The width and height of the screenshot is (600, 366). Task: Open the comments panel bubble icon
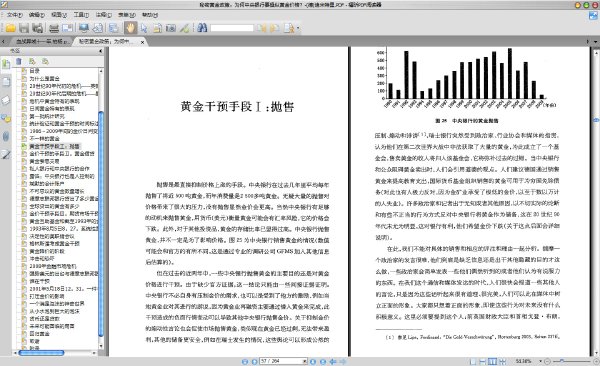click(6, 118)
